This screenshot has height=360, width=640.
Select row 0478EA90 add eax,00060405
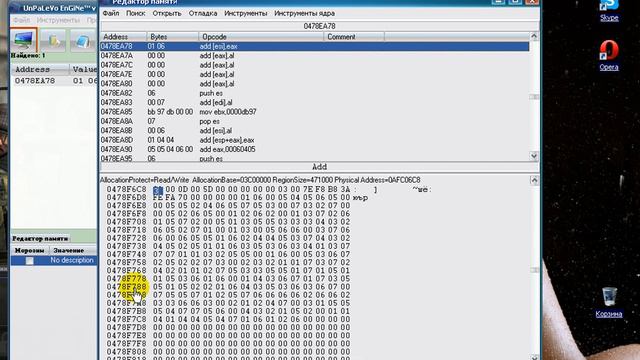coord(315,150)
